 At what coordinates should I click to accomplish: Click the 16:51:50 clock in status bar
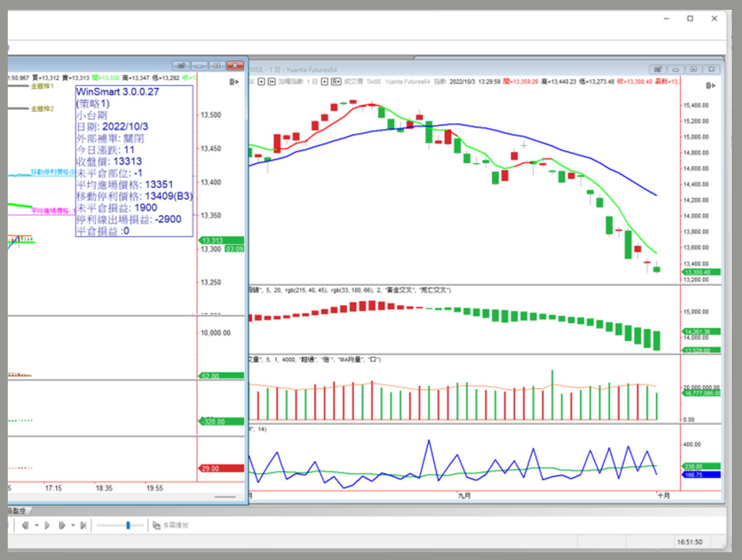690,542
